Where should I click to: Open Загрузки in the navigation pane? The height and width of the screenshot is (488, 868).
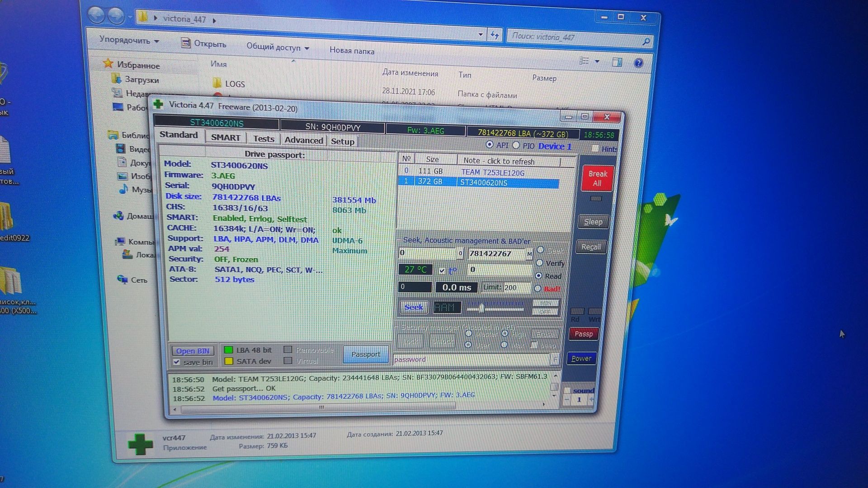pyautogui.click(x=142, y=80)
